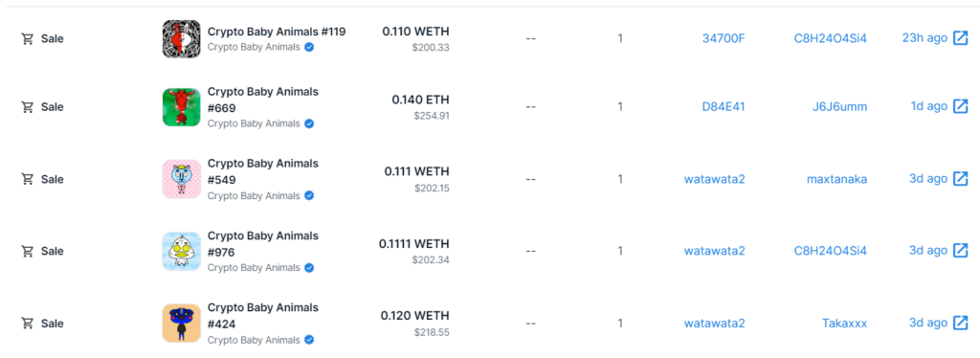Screen dimensions: 980x358
Task: Click sale cart icon in #669 row
Action: click(28, 107)
